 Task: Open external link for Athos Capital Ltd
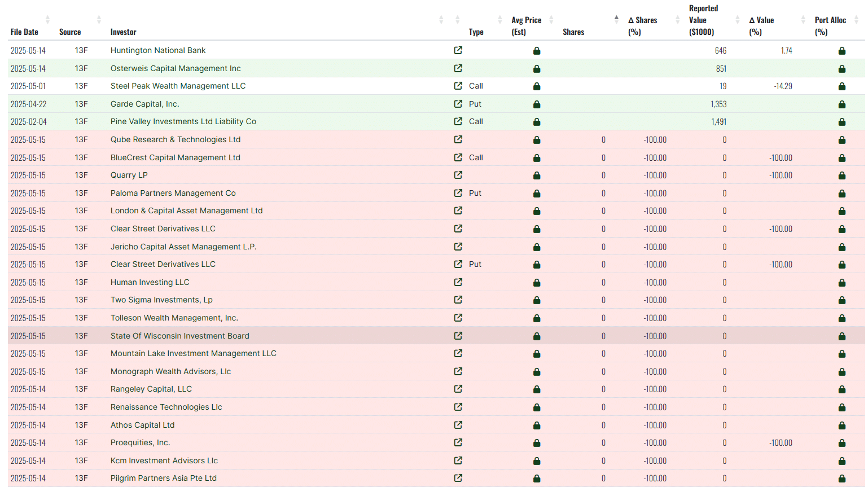(x=458, y=425)
